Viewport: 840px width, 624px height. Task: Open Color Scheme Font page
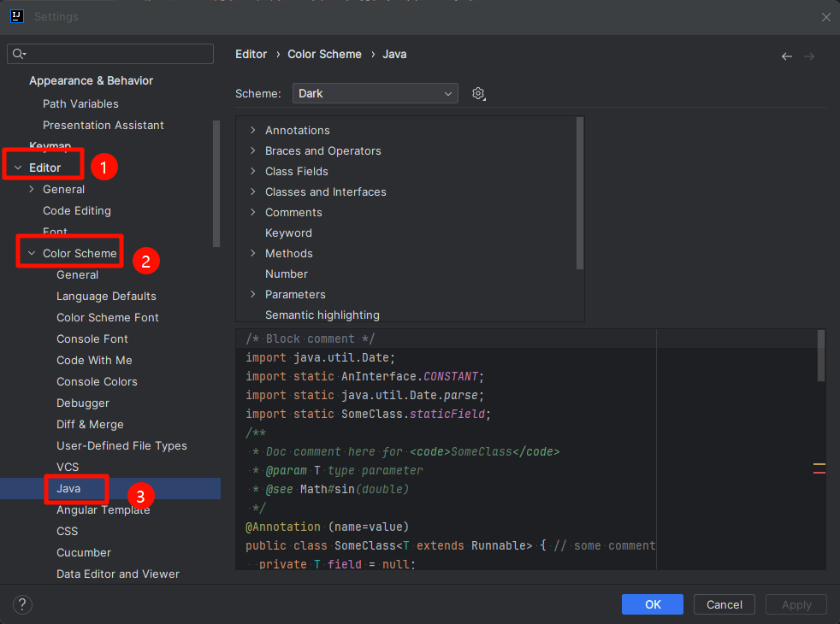107,317
